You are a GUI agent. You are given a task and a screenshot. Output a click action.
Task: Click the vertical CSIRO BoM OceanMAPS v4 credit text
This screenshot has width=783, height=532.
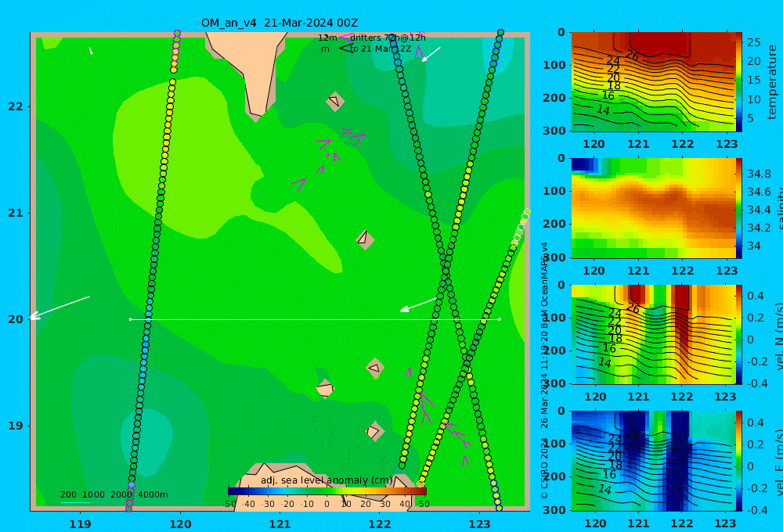(x=544, y=370)
